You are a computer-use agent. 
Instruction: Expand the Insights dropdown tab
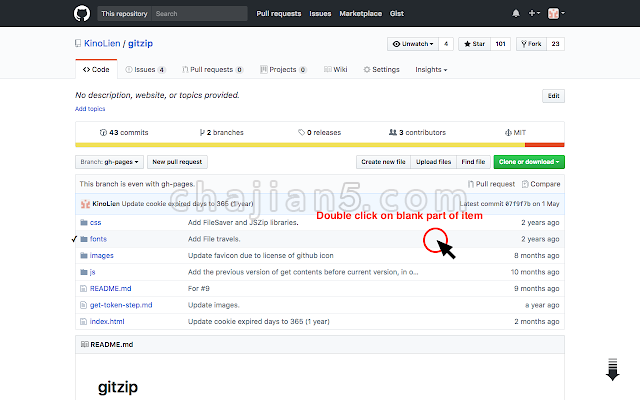431,69
